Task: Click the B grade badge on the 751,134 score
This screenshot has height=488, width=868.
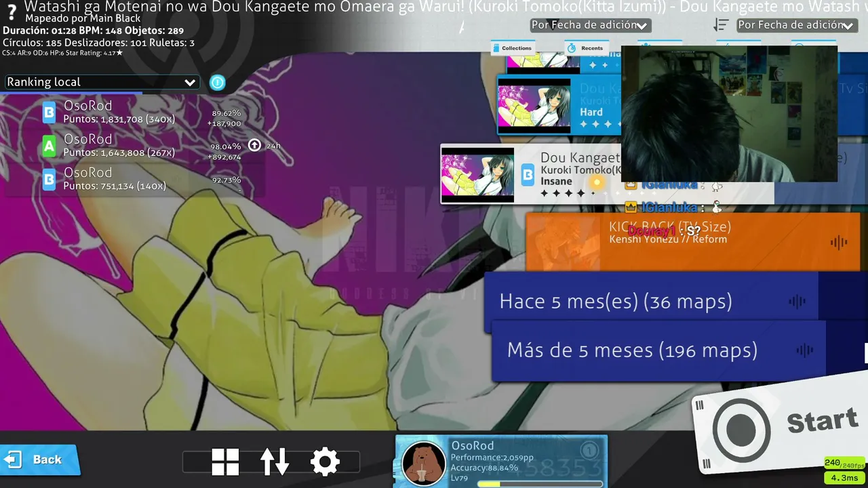Action: 50,180
